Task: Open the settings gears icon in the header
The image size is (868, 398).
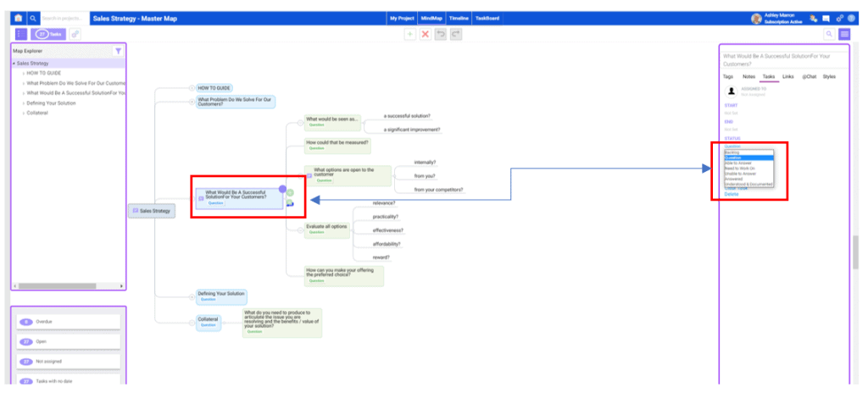Action: pos(840,19)
